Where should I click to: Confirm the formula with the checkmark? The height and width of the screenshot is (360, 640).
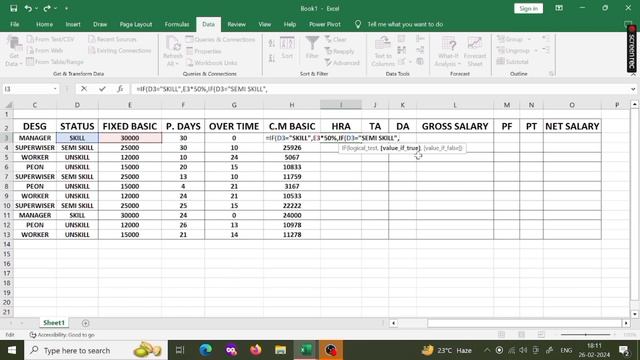pyautogui.click(x=102, y=89)
